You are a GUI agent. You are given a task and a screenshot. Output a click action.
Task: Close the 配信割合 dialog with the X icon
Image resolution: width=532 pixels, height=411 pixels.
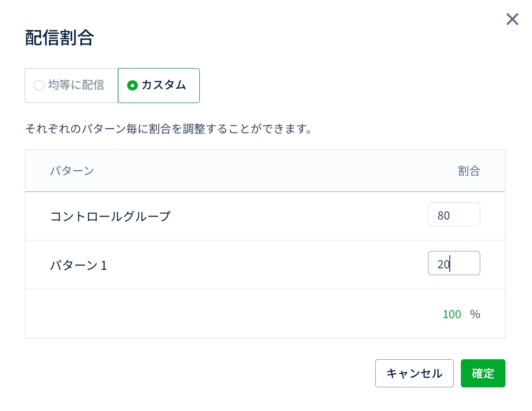click(x=512, y=19)
